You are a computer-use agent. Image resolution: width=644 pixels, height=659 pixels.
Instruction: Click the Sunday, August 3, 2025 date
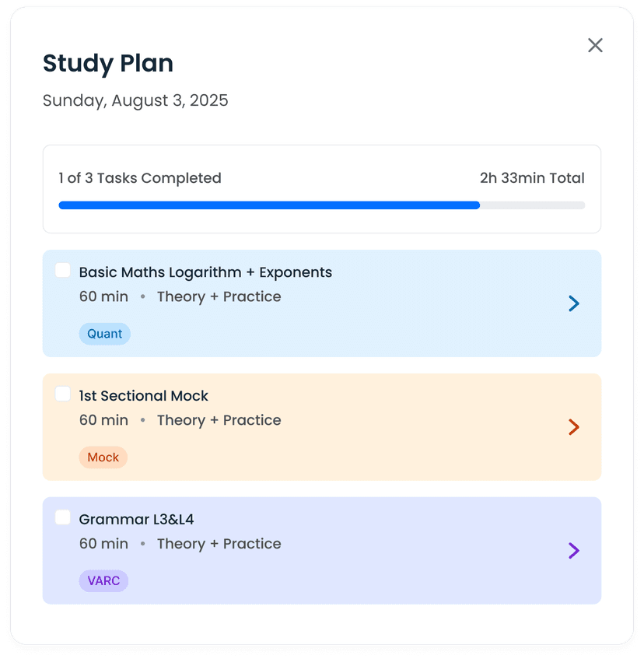point(135,100)
